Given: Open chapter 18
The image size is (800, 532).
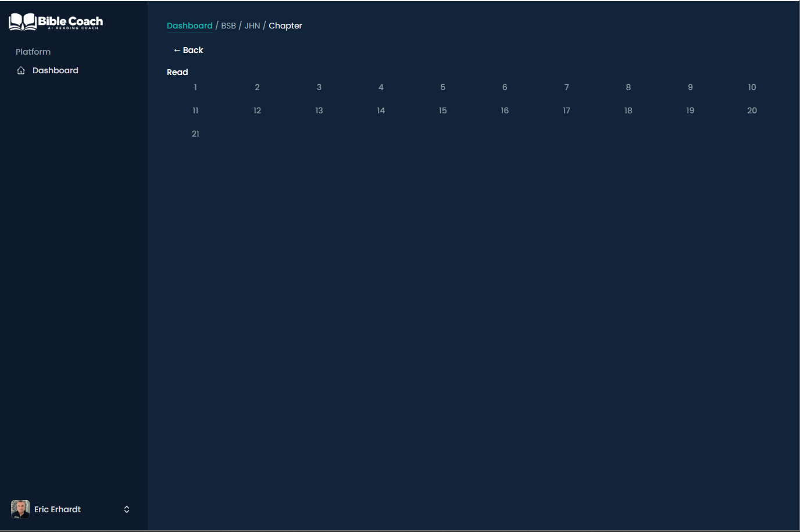Looking at the screenshot, I should [628, 110].
